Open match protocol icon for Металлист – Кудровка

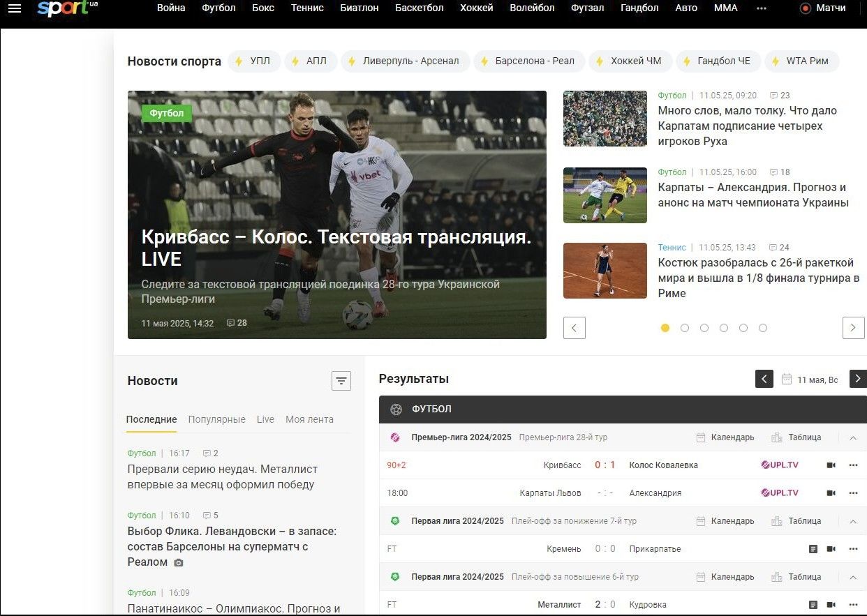tap(813, 605)
